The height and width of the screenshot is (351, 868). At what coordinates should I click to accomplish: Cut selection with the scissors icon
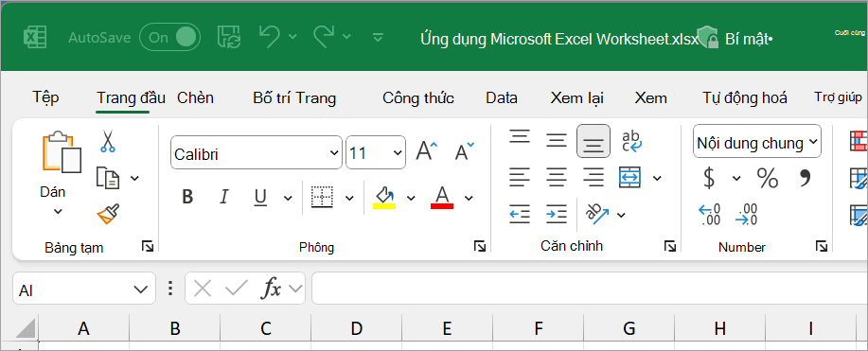107,141
